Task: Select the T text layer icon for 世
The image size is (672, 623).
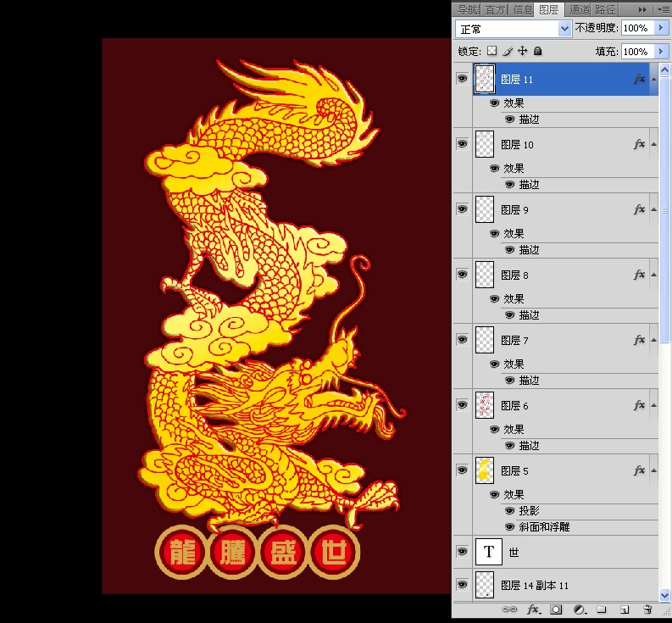Action: point(489,552)
